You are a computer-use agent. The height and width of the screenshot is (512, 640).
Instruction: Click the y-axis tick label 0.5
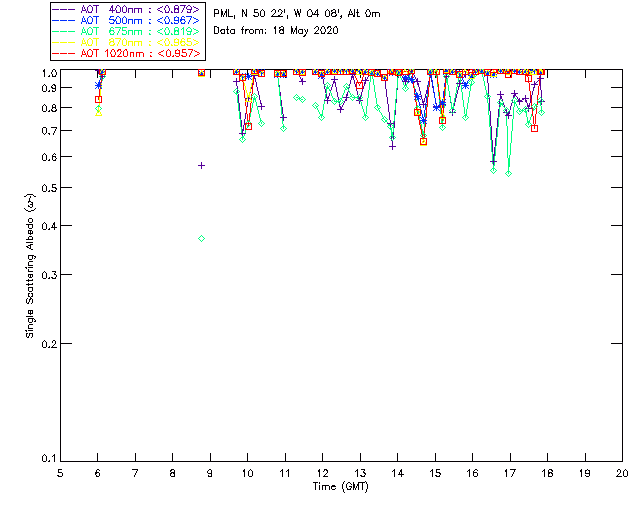47,187
